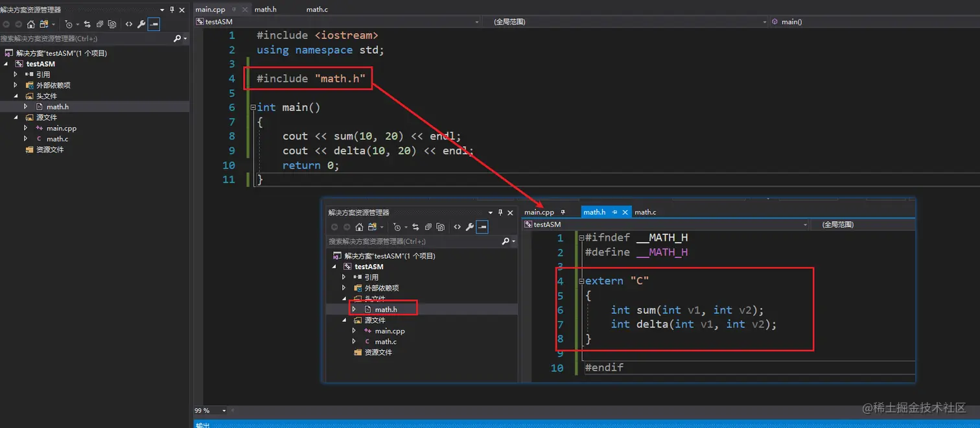Click main.cpp tab in top editor
Viewport: 980px width, 428px height.
210,10
